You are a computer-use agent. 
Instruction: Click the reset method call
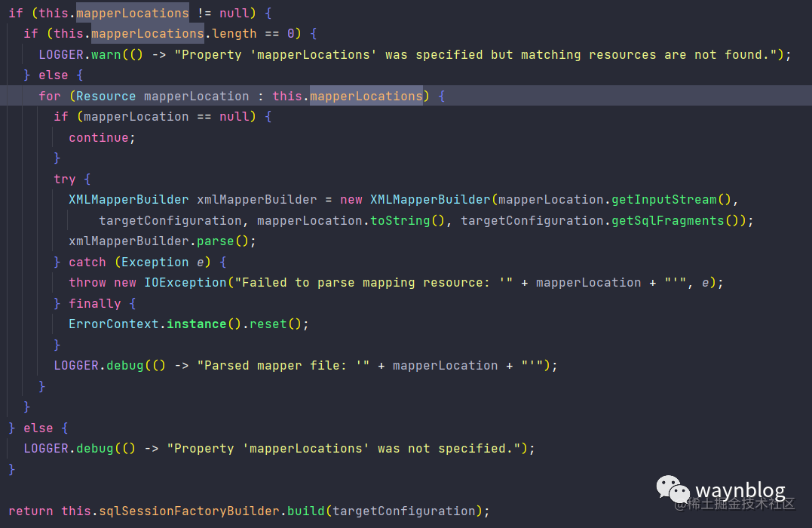tap(268, 324)
